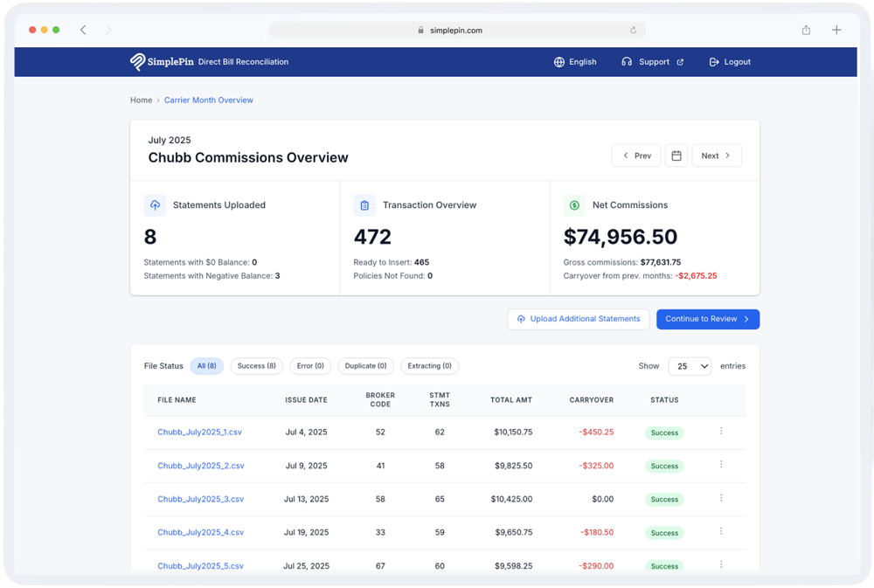Go to next month with Next
The height and width of the screenshot is (588, 874).
(x=717, y=156)
